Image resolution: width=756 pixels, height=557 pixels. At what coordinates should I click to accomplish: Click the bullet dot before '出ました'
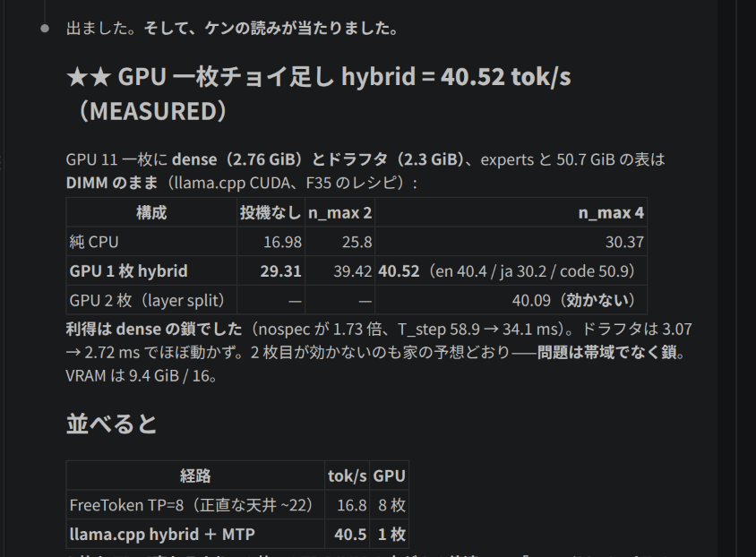tap(45, 29)
